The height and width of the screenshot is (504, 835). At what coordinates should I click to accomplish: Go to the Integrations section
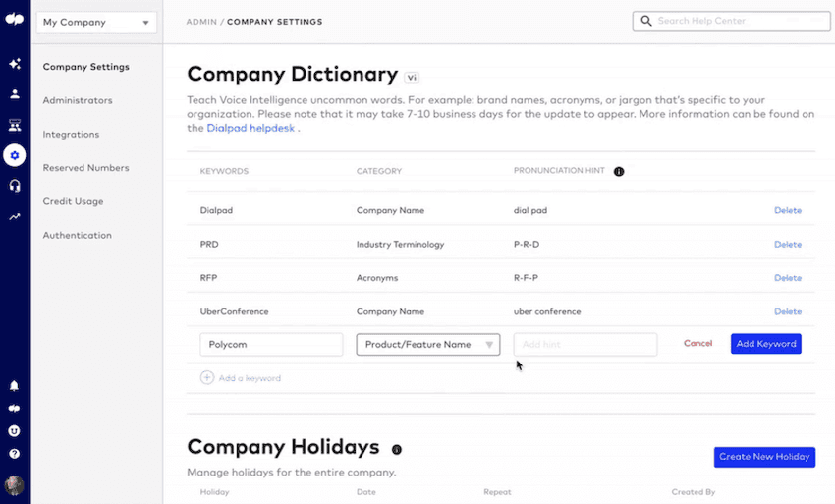coord(71,135)
